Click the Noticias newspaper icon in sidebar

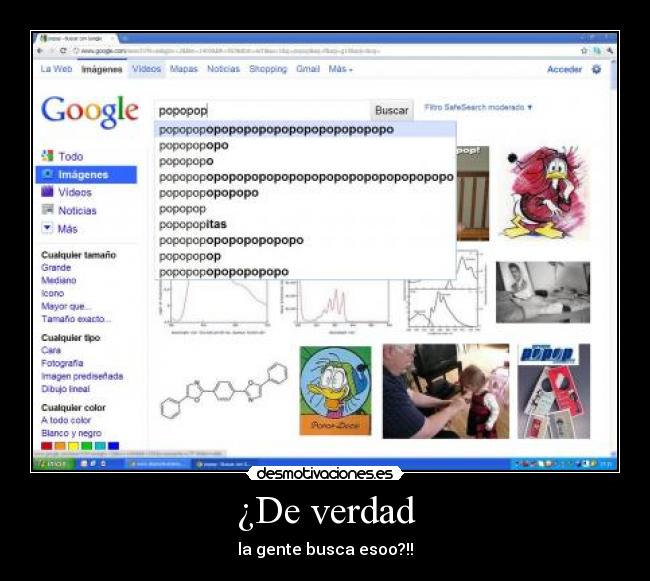tap(47, 210)
